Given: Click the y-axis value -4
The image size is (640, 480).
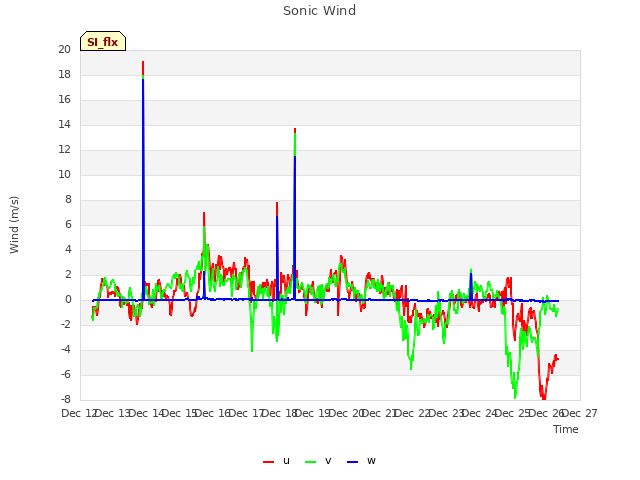Looking at the screenshot, I should 66,349.
